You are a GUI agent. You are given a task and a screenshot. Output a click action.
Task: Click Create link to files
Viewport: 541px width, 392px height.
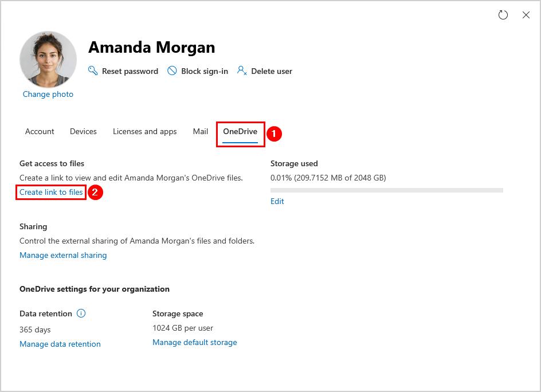click(x=51, y=193)
